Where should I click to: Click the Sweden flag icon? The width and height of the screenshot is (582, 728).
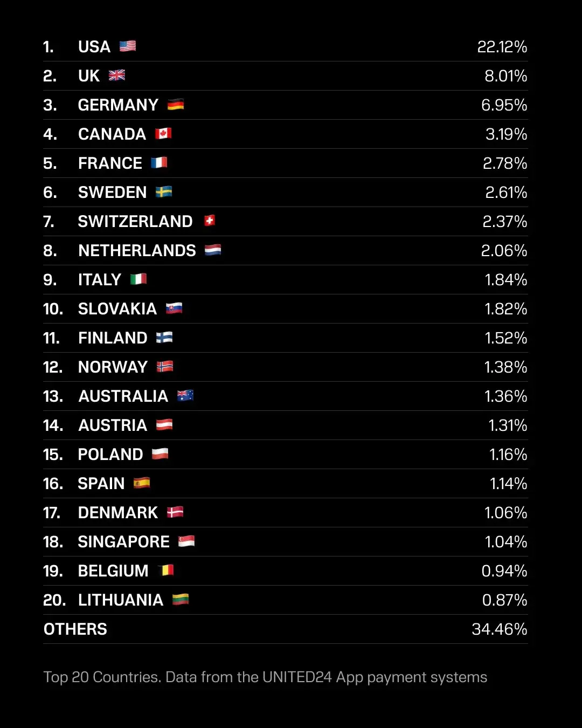point(164,192)
